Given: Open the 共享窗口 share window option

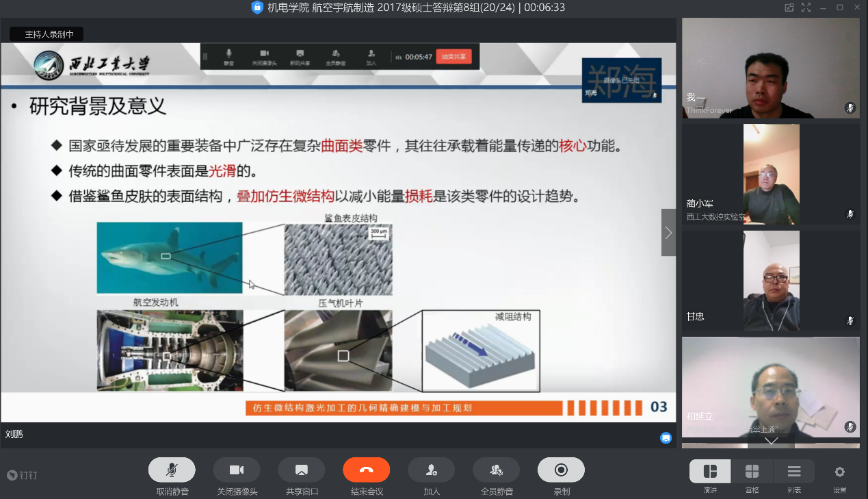Looking at the screenshot, I should click(301, 470).
